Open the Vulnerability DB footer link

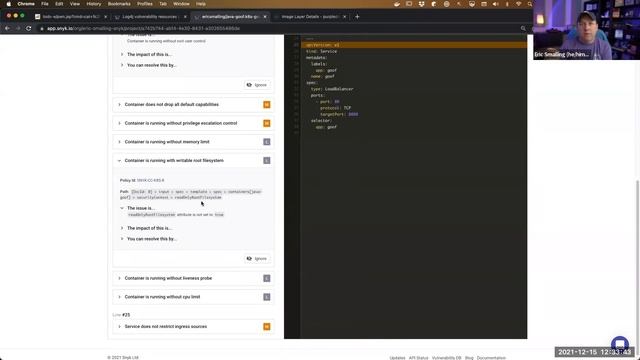[446, 358]
